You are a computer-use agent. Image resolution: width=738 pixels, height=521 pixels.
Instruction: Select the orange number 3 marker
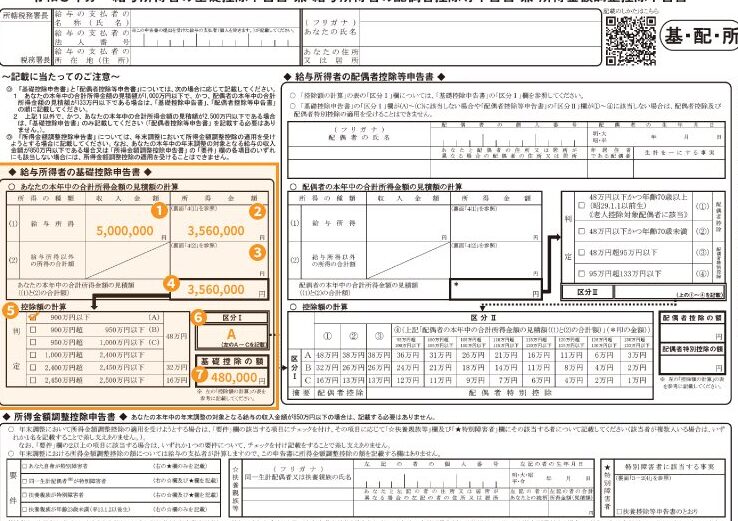point(257,252)
